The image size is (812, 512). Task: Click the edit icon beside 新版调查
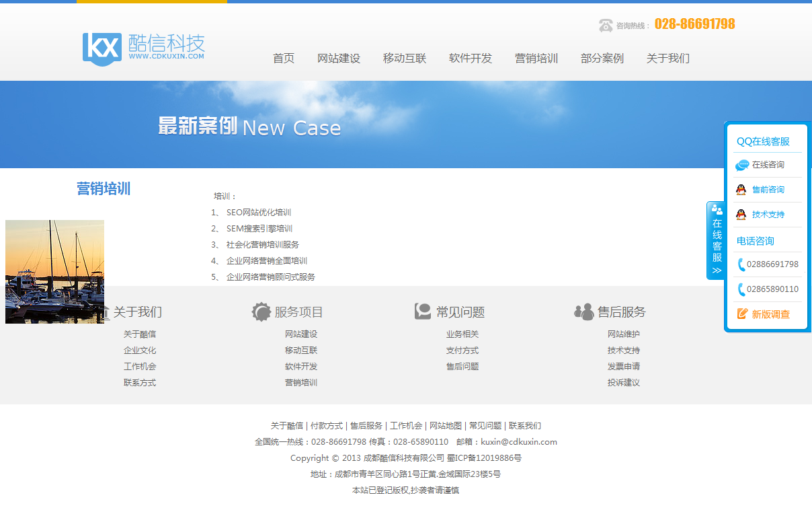[742, 314]
